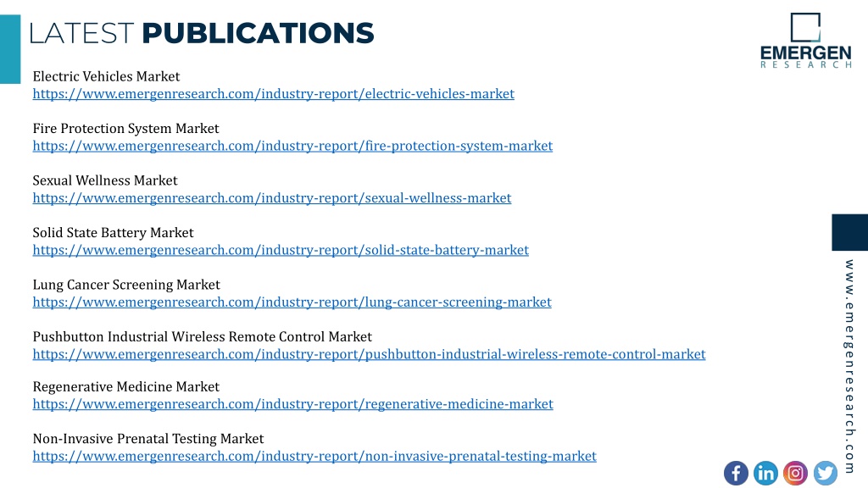Click the vertical www.emergenresearch.com text
This screenshot has height=488, width=868.
(849, 366)
